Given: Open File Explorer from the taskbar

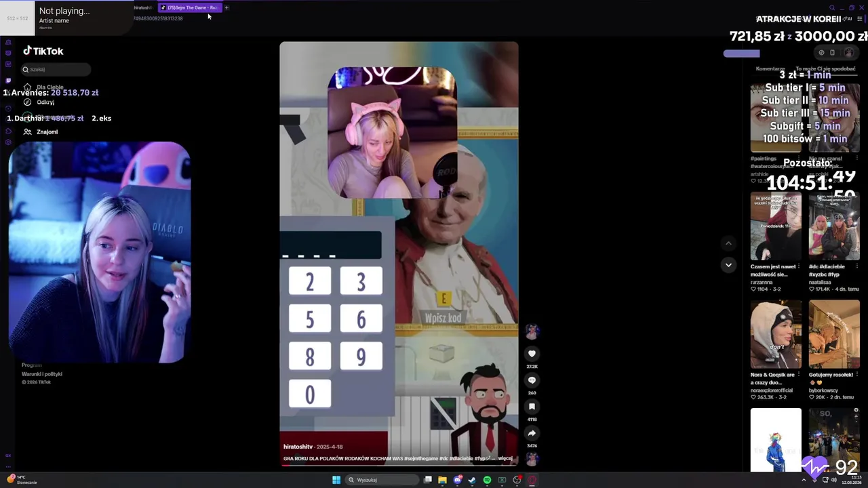Looking at the screenshot, I should [x=442, y=480].
